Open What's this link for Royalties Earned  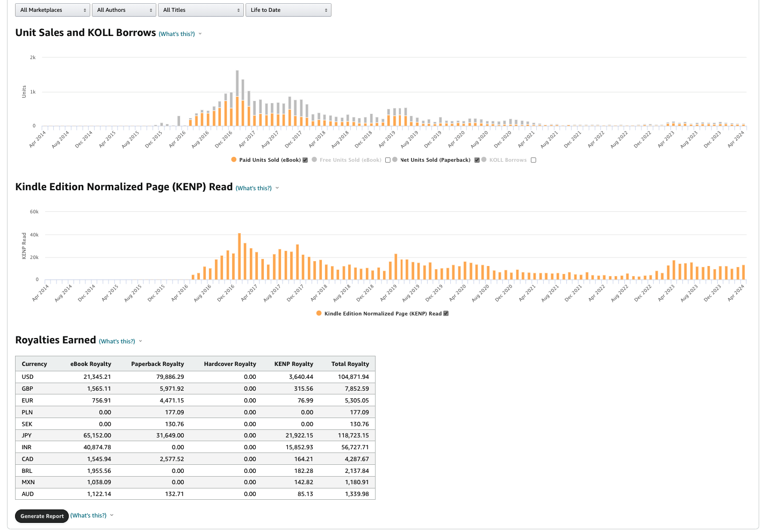click(117, 341)
